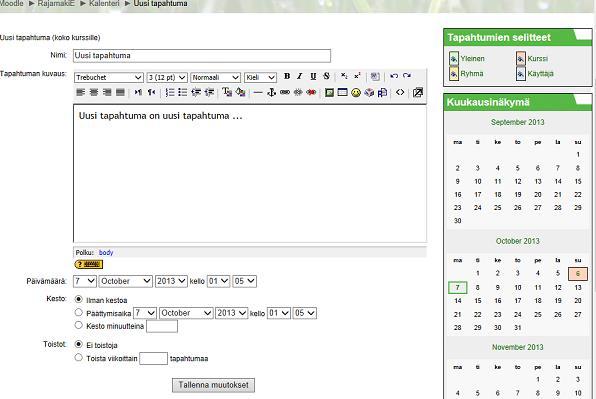Viewport: 596px width, 399px height.
Task: Open the Kieli language dropdown
Action: pos(260,78)
